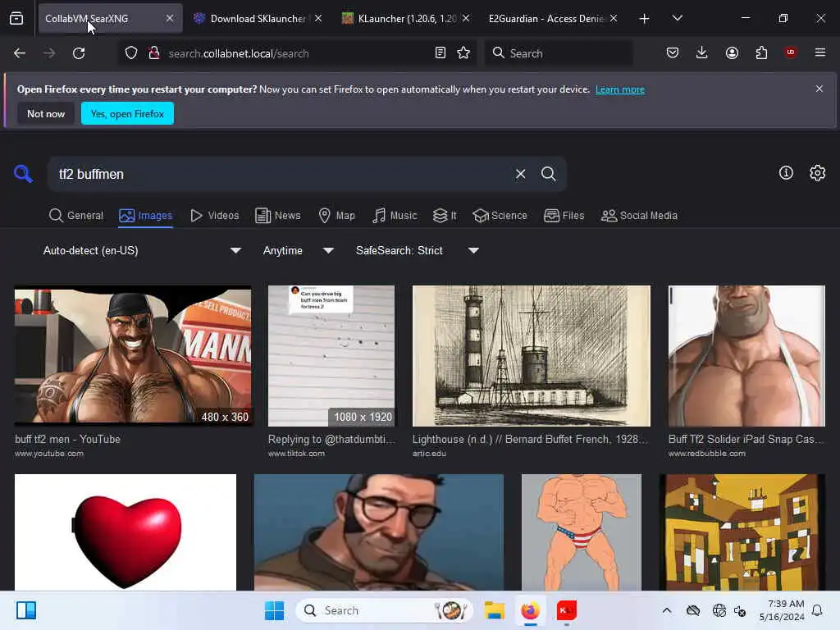Focus the Firefox toolbar Search box
This screenshot has height=630, width=840.
tap(559, 53)
